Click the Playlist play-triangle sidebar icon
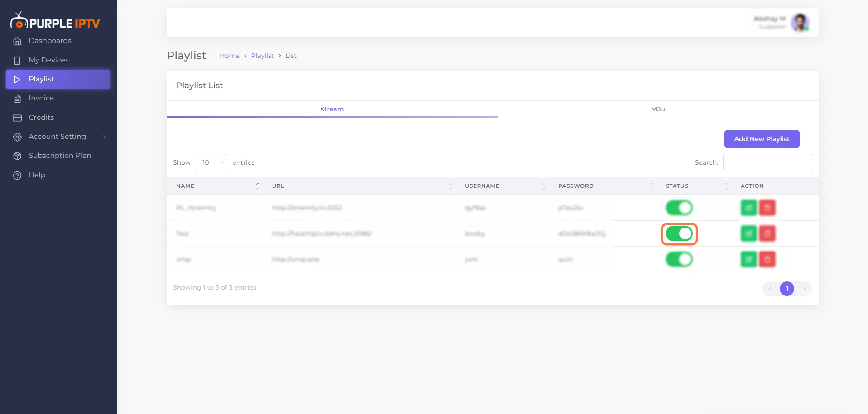 pyautogui.click(x=17, y=79)
